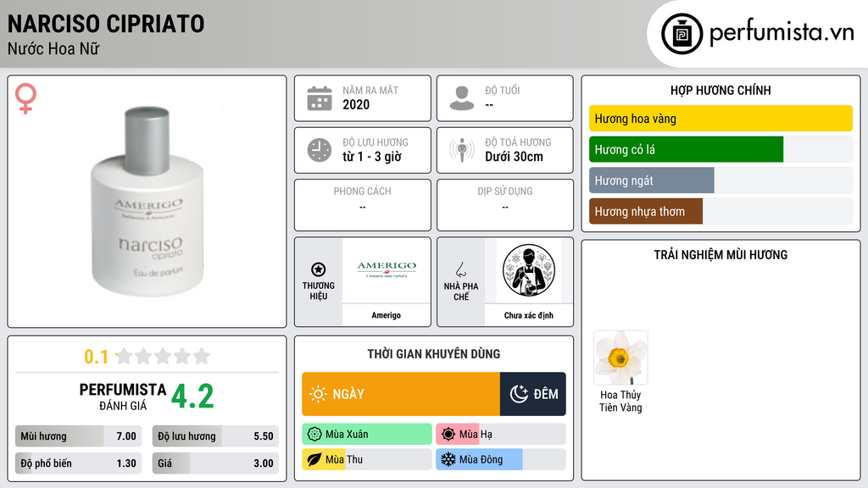Click the Hương hoa vàng yellow bar
Viewport: 868px width, 488px height.
pos(721,119)
